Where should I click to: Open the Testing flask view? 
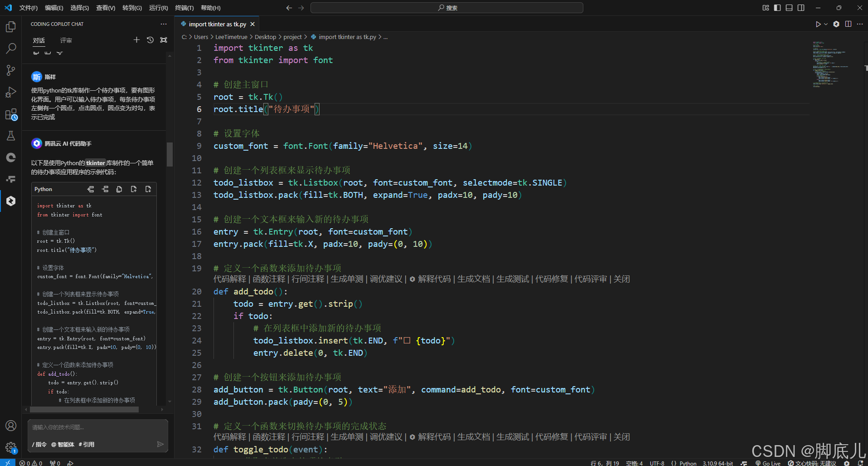point(11,136)
